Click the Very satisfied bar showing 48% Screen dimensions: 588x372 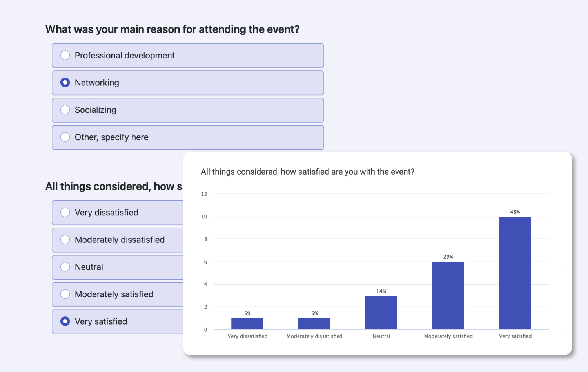point(515,273)
